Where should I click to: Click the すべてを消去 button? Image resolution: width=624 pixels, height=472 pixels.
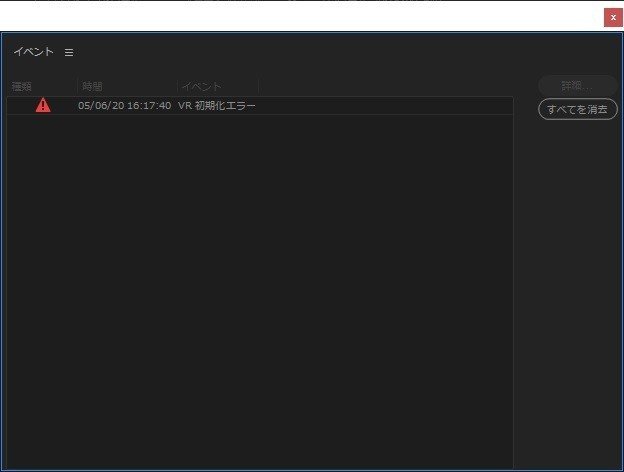(x=577, y=109)
